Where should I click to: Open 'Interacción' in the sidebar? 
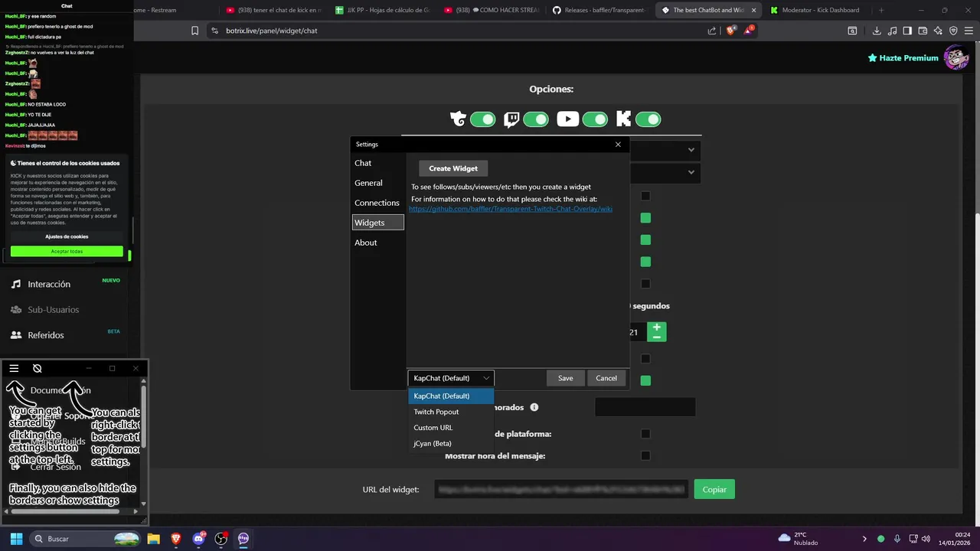point(49,284)
